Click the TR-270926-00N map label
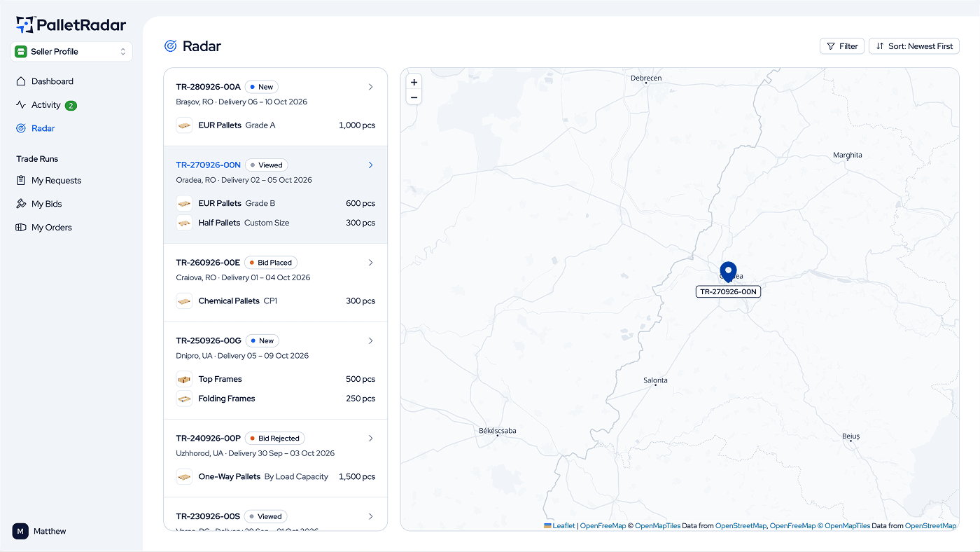This screenshot has height=552, width=980. point(728,291)
